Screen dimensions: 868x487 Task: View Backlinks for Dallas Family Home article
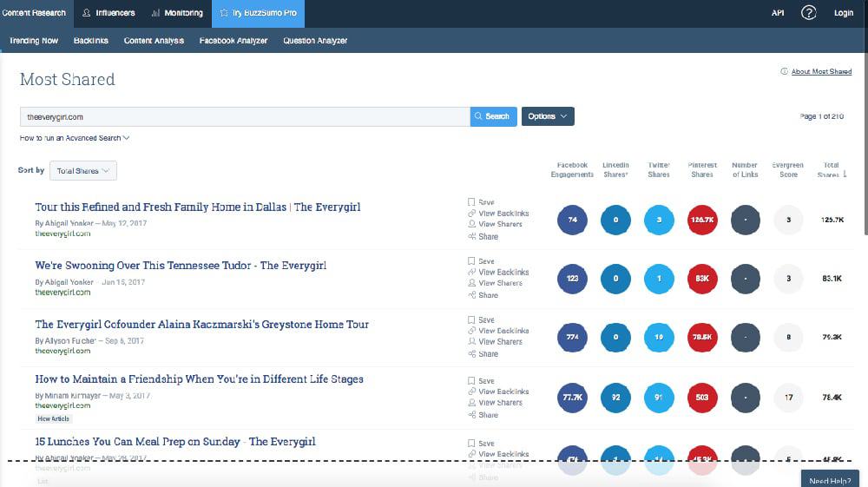(x=498, y=213)
